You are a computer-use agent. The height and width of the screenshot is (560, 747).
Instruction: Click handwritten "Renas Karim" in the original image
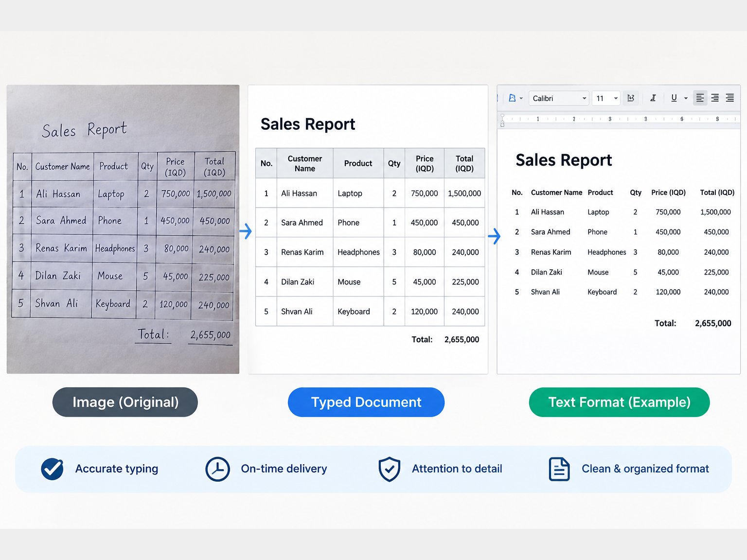(x=61, y=248)
